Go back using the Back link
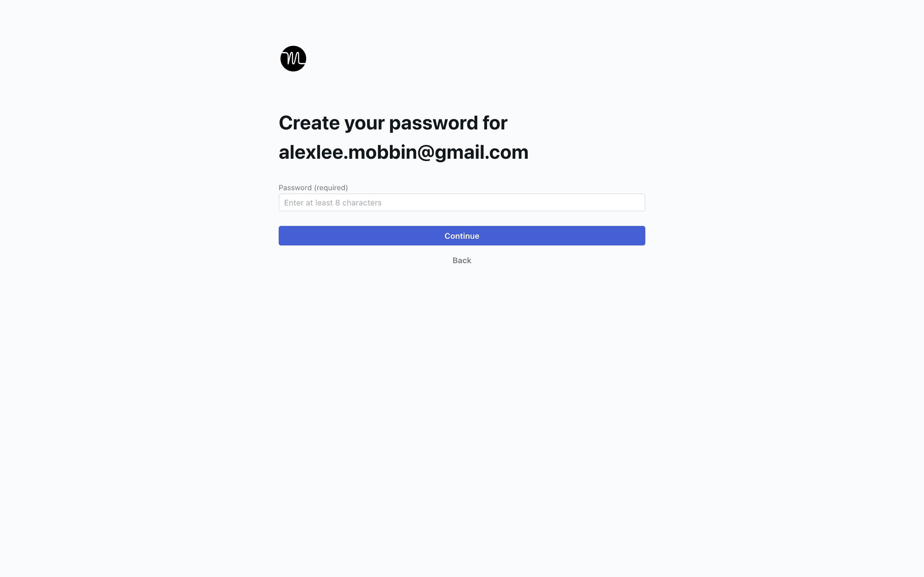This screenshot has height=577, width=924. pos(462,260)
